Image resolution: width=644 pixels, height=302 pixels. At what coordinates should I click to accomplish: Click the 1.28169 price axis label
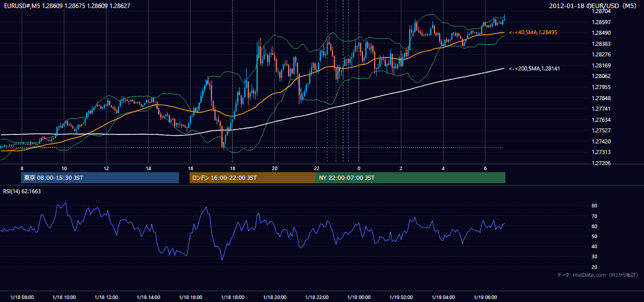(x=601, y=65)
